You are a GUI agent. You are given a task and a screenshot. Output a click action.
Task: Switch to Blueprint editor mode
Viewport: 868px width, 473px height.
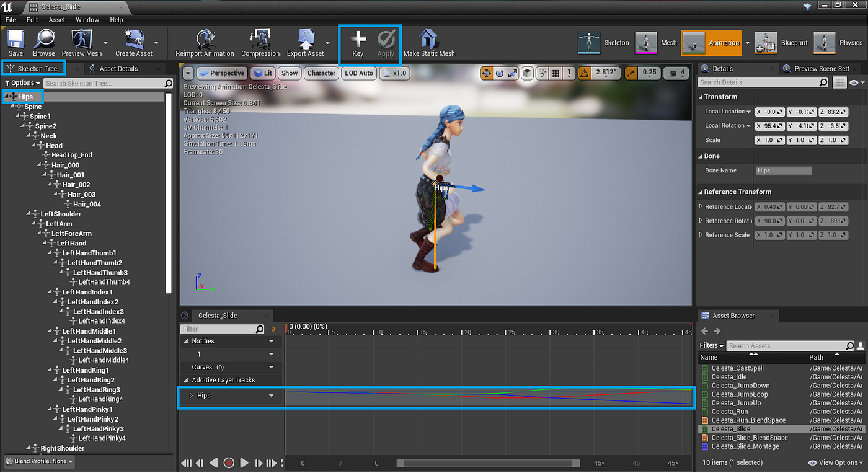(x=782, y=43)
